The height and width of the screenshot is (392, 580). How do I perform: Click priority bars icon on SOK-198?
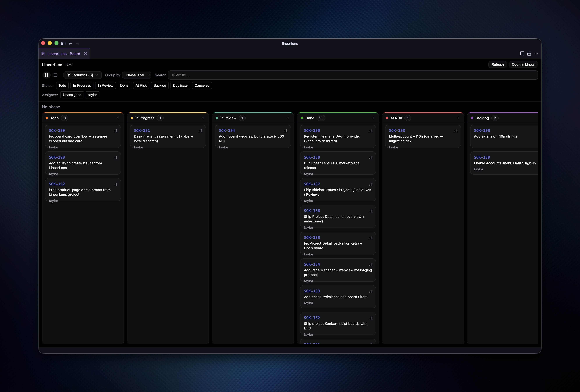[115, 157]
